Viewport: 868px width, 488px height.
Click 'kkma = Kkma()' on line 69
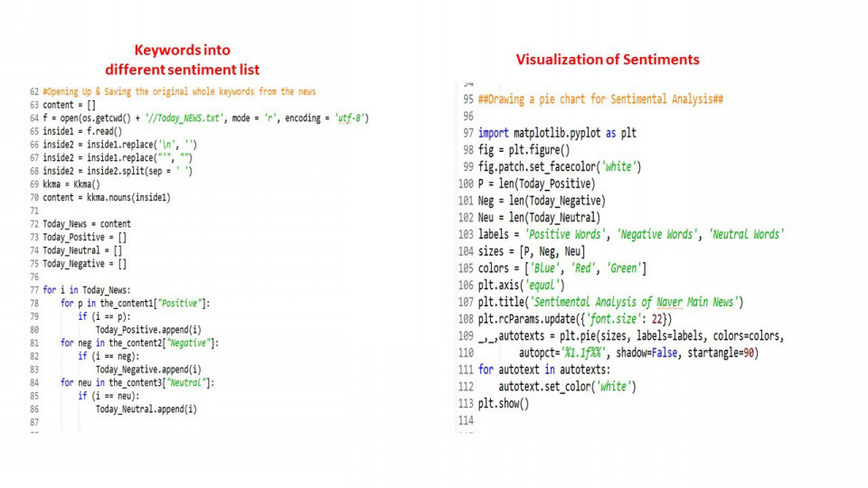71,184
